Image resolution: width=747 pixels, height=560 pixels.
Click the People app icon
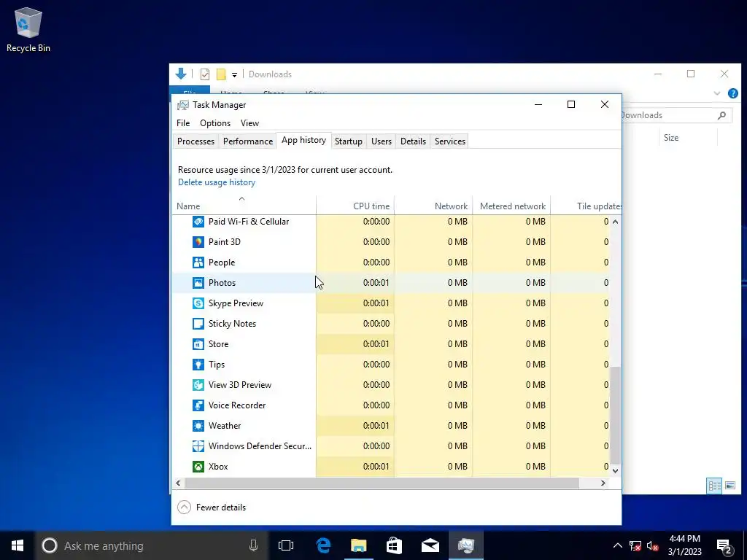[198, 262]
